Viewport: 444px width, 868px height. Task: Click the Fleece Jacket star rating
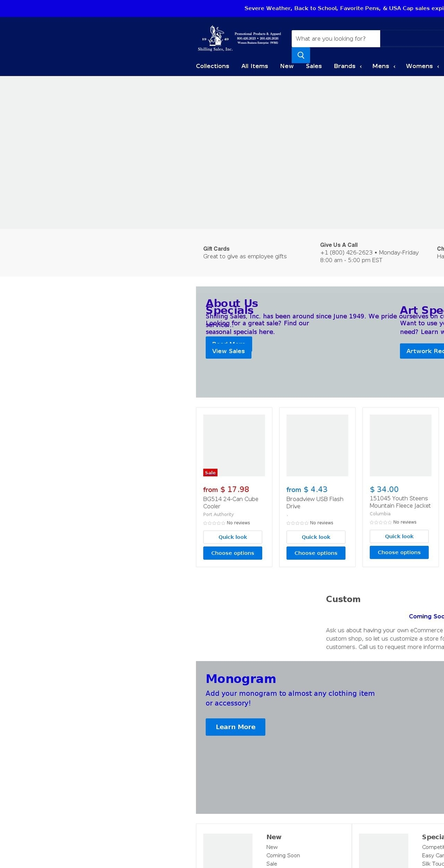381,522
